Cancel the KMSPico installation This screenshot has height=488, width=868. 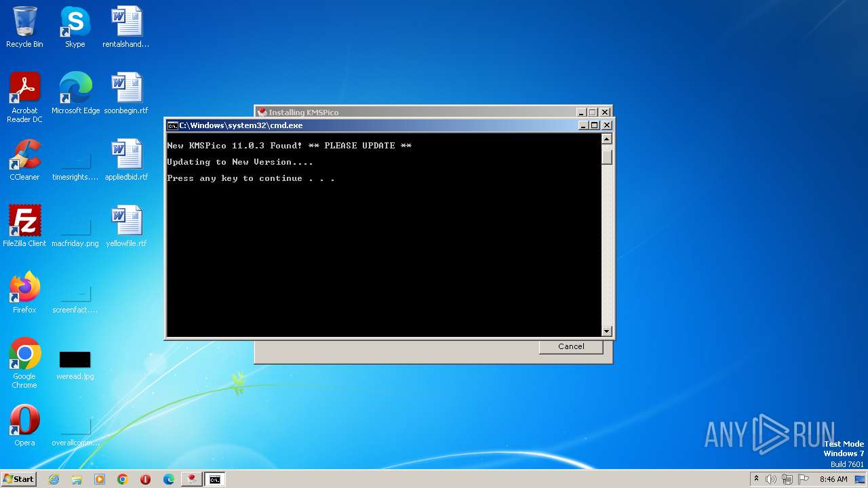pos(571,346)
